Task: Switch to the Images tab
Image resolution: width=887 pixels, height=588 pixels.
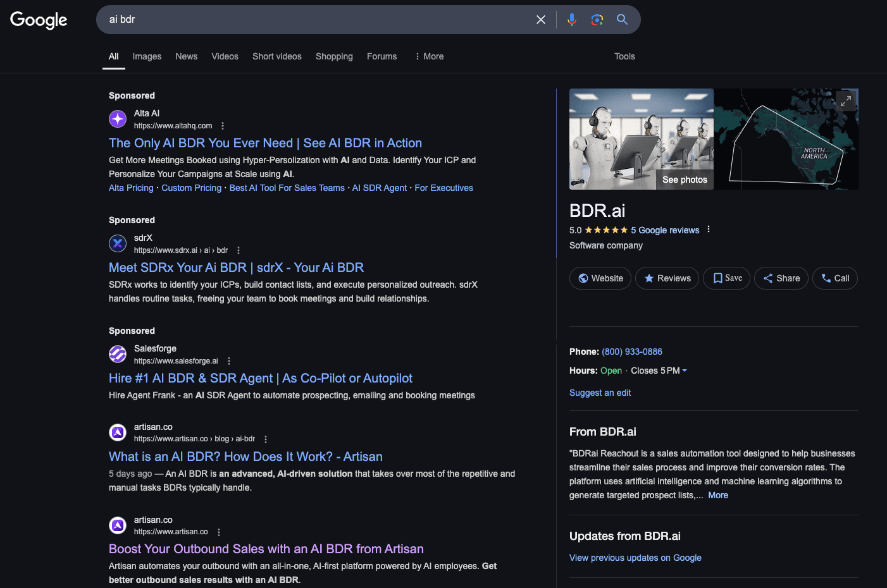Action: tap(147, 56)
